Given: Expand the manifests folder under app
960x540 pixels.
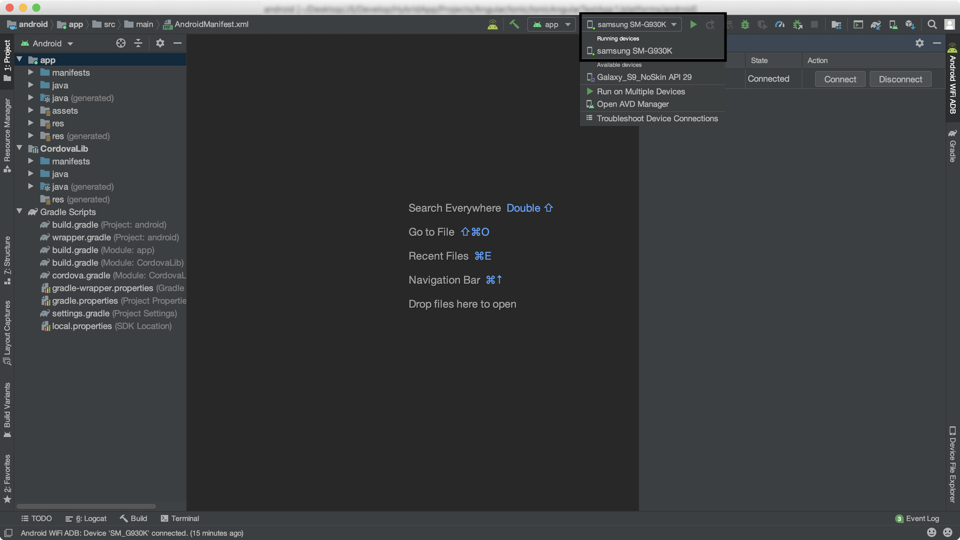Looking at the screenshot, I should point(31,72).
